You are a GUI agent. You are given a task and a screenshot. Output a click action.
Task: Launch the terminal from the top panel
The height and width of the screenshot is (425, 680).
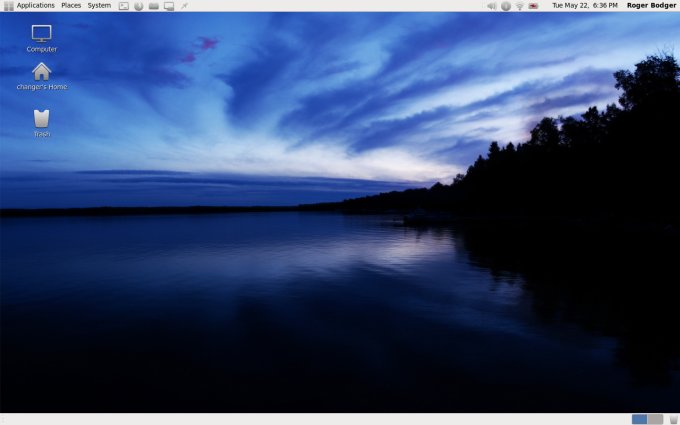click(124, 6)
